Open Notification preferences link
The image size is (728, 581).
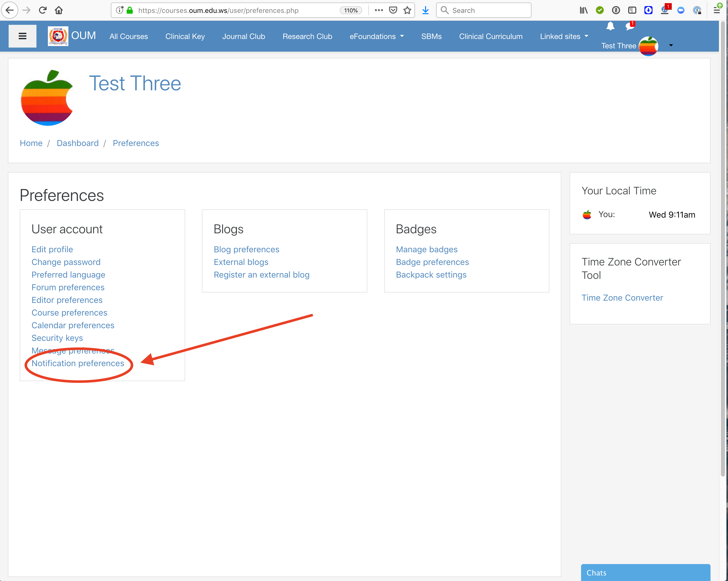pos(78,363)
